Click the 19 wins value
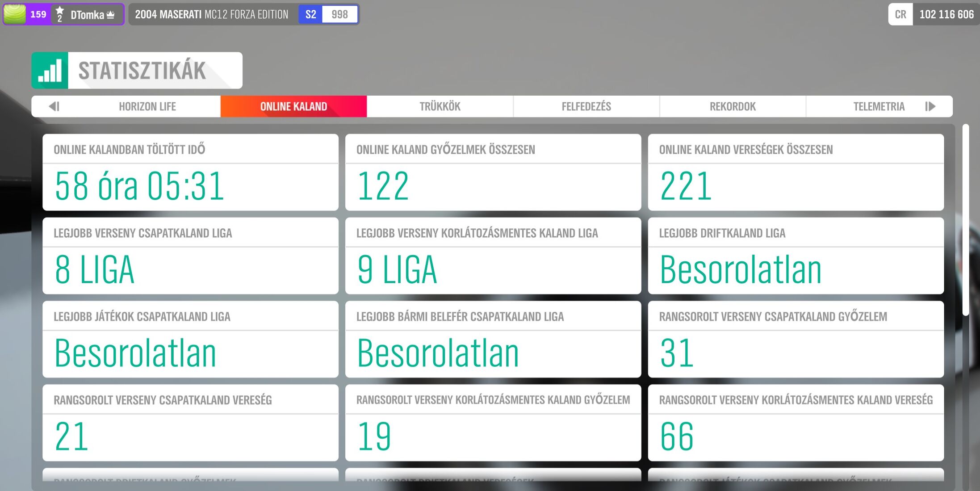This screenshot has width=980, height=491. pos(374,436)
